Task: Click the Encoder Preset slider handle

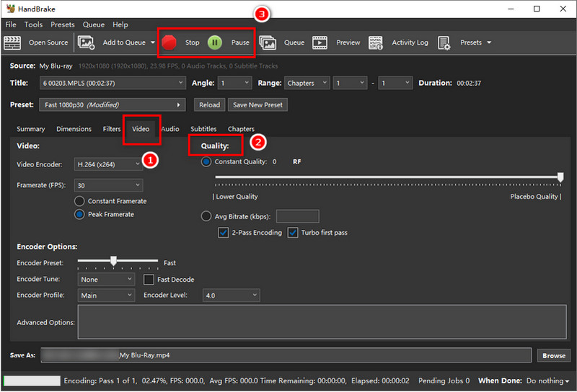Action: pos(114,261)
